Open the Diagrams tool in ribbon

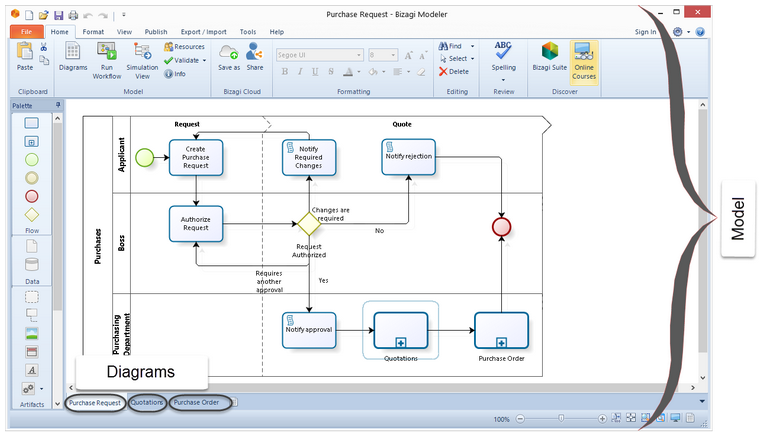[x=73, y=57]
